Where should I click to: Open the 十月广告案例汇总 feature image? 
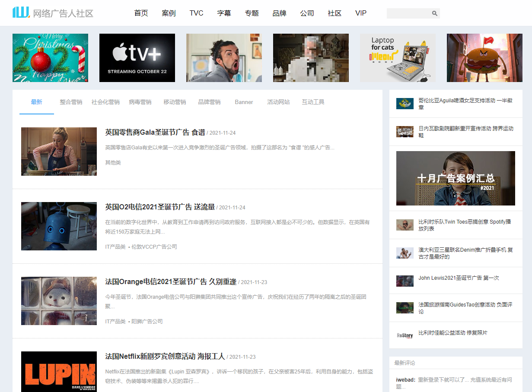456,178
